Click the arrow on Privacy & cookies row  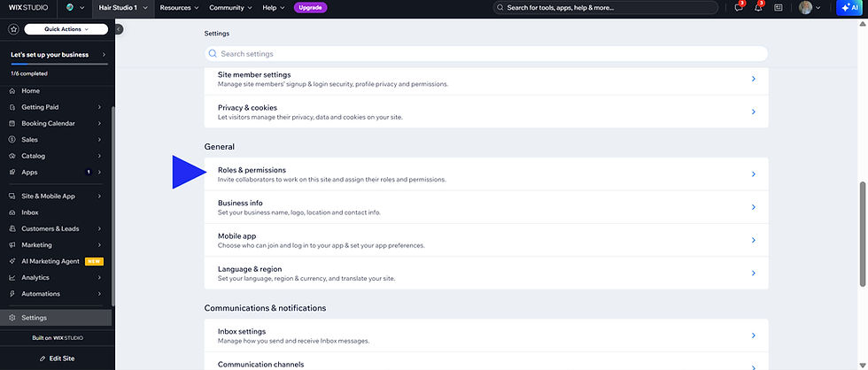tap(754, 112)
